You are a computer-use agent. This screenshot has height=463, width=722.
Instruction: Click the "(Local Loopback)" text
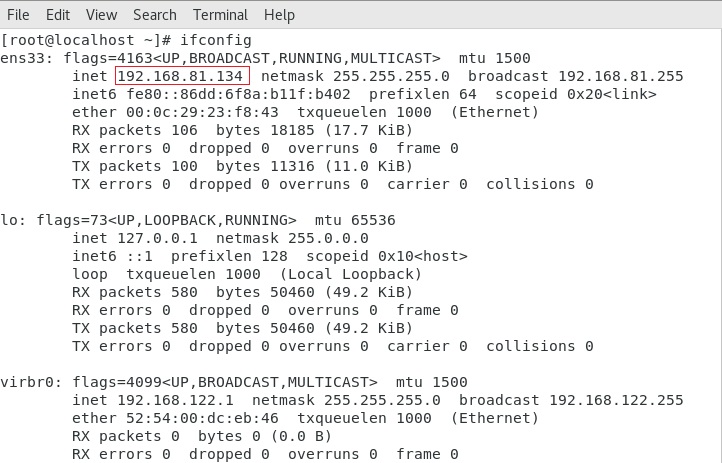tap(351, 274)
